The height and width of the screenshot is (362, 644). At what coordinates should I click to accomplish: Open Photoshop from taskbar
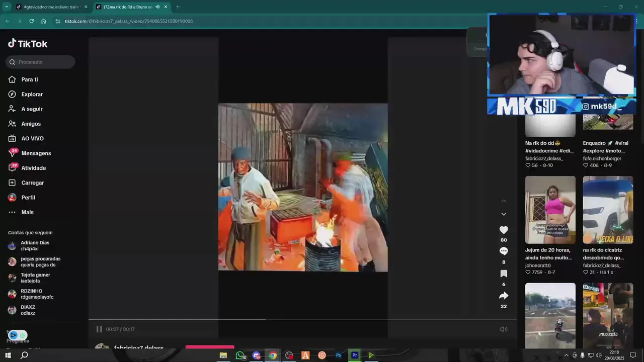[x=339, y=355]
